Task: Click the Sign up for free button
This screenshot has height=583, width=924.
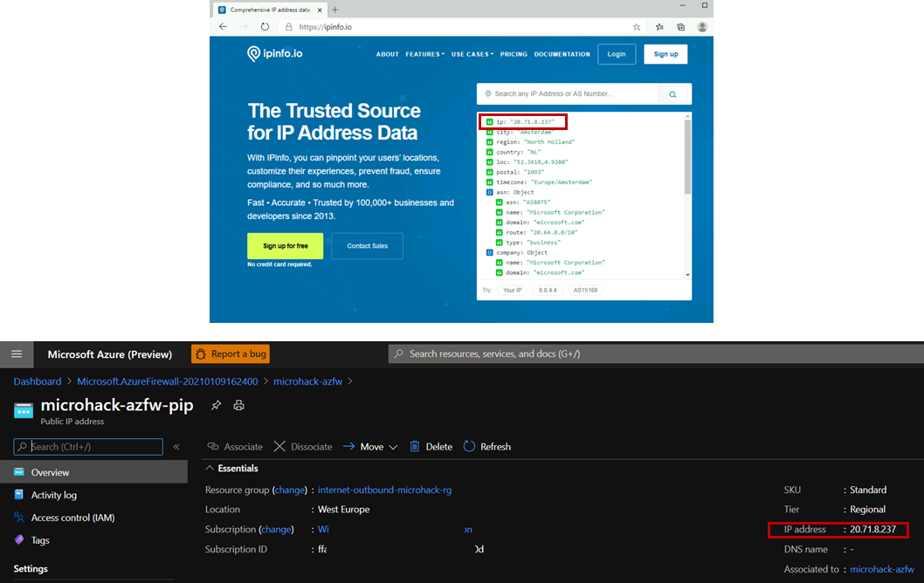Action: [286, 246]
